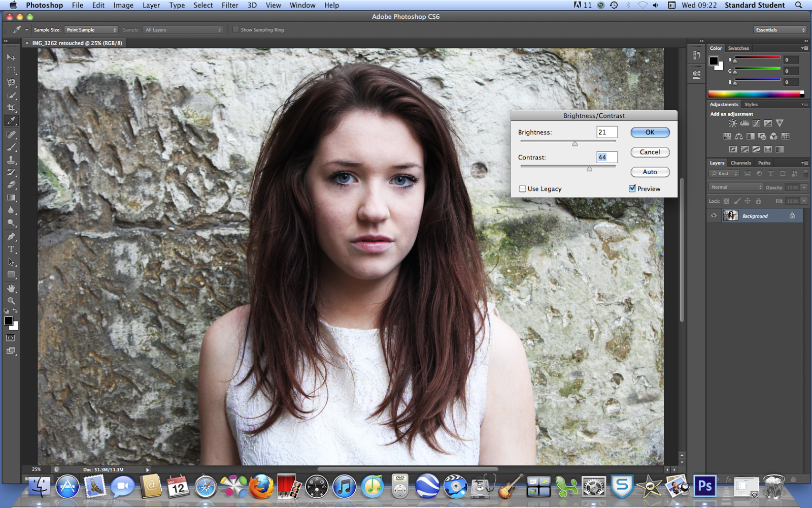This screenshot has height=508, width=812.
Task: Hide the Background layer visibility eye
Action: tap(714, 216)
